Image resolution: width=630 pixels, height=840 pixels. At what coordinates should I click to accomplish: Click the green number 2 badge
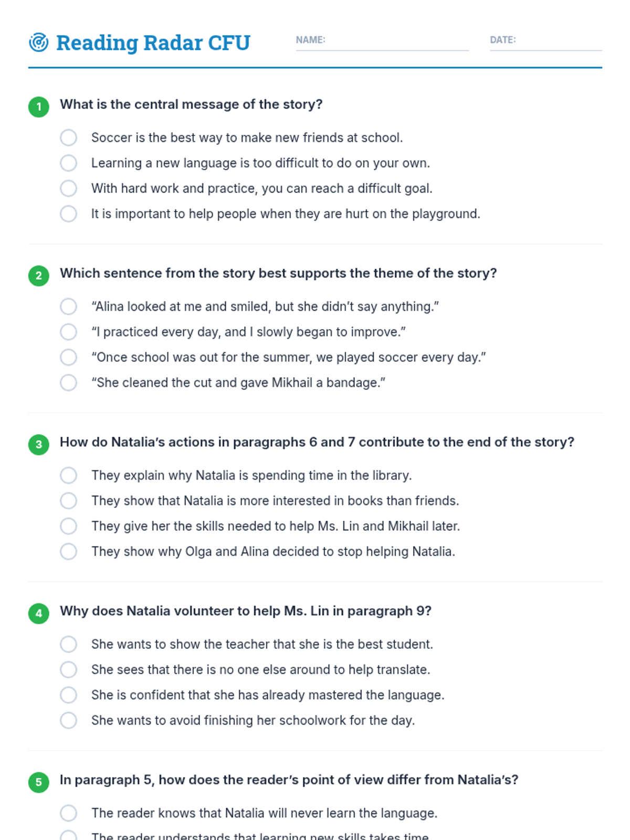click(39, 276)
